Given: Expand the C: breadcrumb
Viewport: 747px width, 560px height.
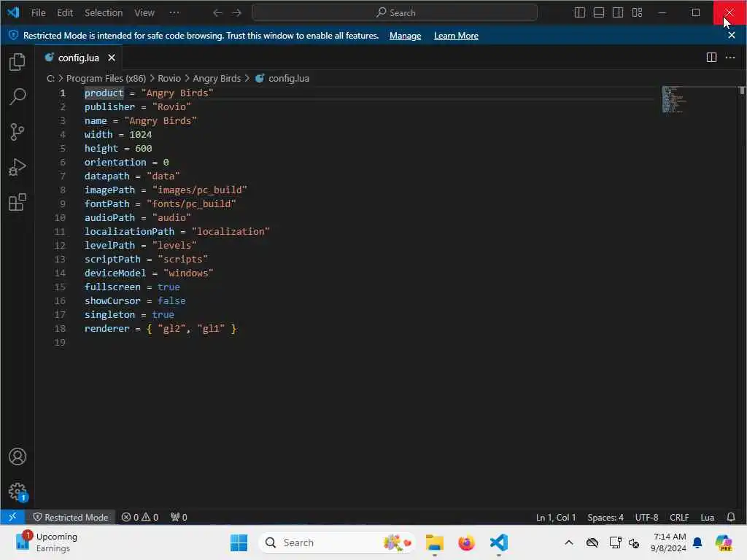Looking at the screenshot, I should 50,78.
